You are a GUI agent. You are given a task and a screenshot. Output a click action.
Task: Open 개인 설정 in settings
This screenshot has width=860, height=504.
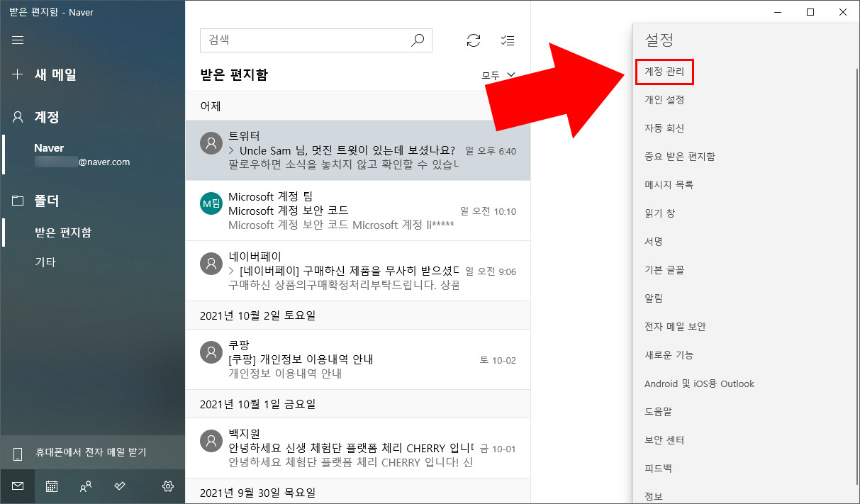coord(664,100)
